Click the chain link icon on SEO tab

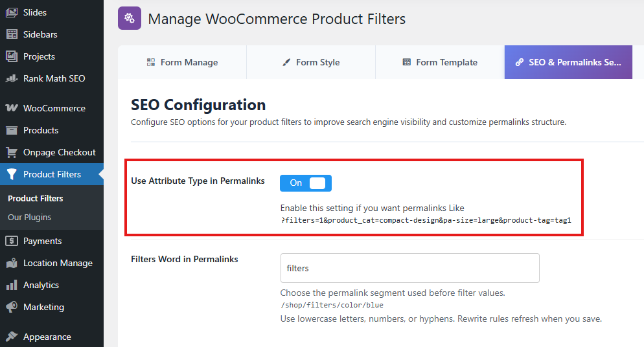520,62
